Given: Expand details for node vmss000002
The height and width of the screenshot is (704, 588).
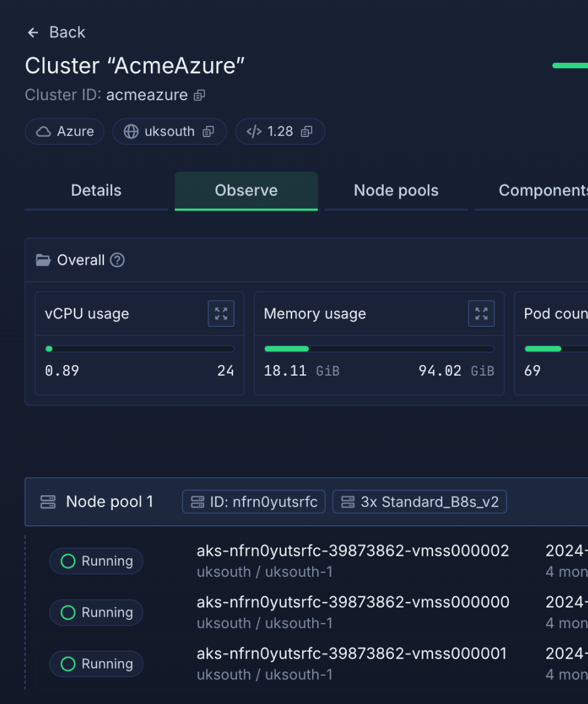Looking at the screenshot, I should coord(353,550).
